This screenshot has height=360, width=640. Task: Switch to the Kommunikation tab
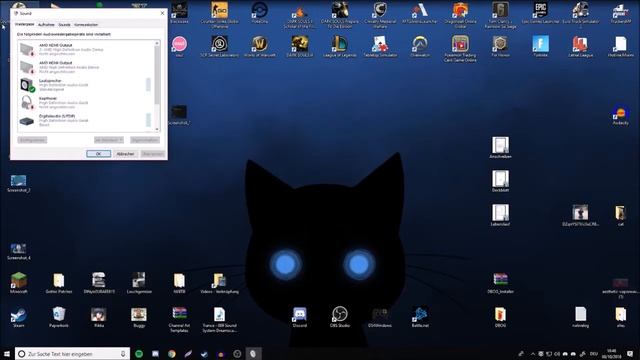86,25
